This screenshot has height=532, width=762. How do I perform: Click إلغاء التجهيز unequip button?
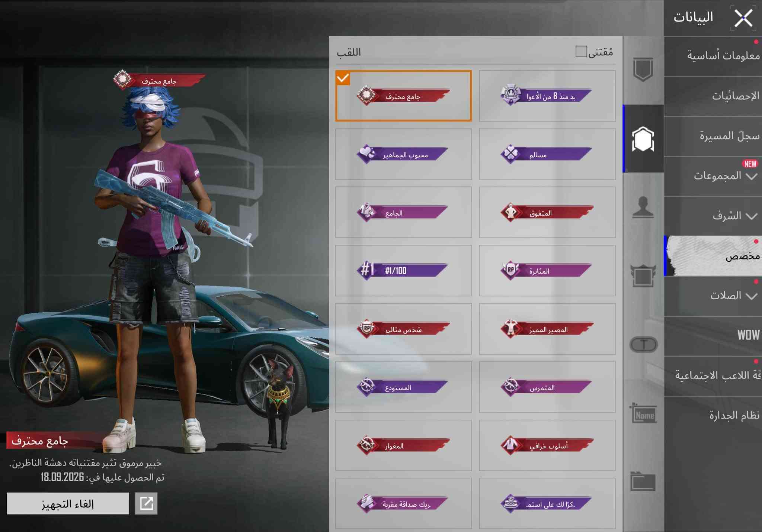point(68,504)
